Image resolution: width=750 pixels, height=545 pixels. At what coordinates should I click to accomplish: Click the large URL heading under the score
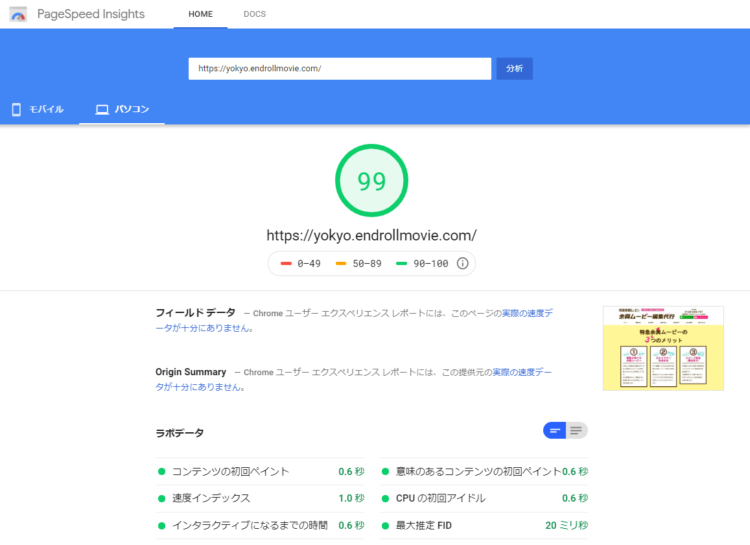tap(372, 235)
